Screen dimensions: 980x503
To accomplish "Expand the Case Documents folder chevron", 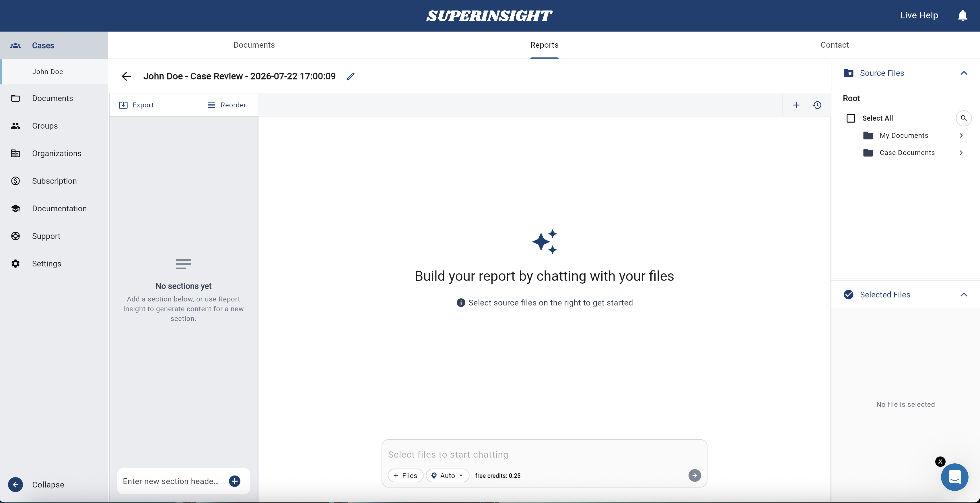I will click(961, 153).
